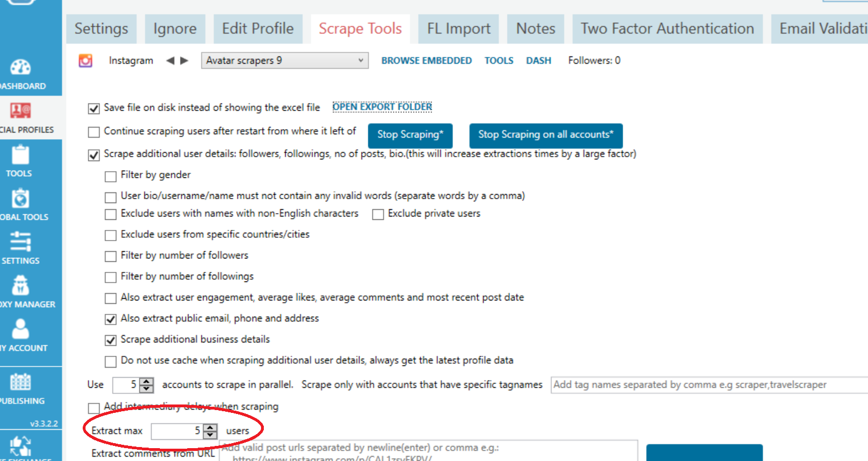The width and height of the screenshot is (868, 461).
Task: Switch to the Notes tab
Action: click(535, 29)
